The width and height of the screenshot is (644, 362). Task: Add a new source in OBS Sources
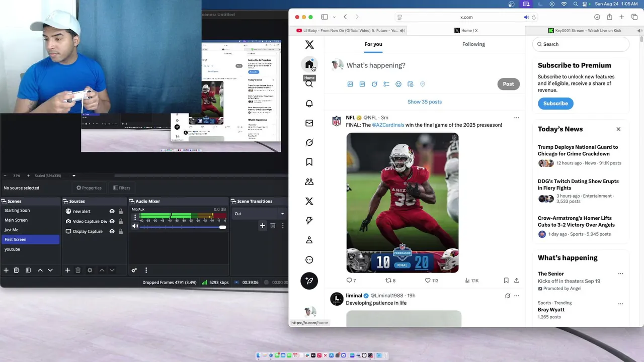coord(67,270)
